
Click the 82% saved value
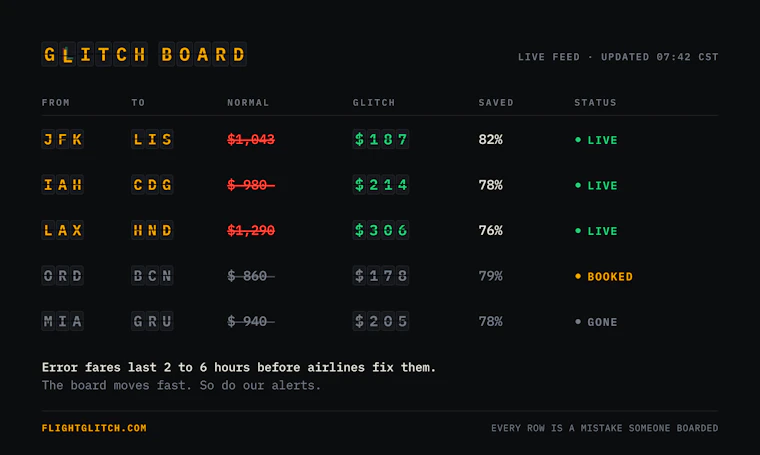click(x=491, y=140)
